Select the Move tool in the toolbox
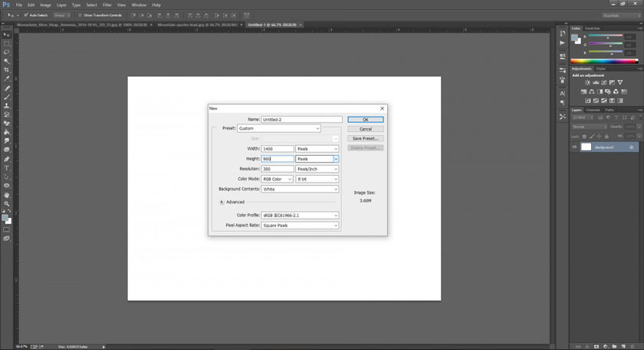Screen dimensions: 644x350 click(x=7, y=35)
